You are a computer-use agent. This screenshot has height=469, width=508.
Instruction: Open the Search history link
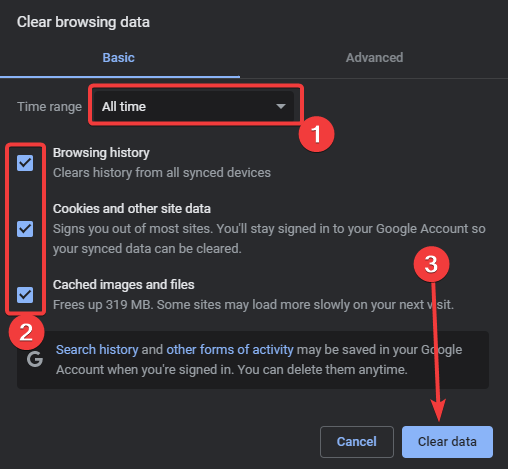[x=97, y=350]
